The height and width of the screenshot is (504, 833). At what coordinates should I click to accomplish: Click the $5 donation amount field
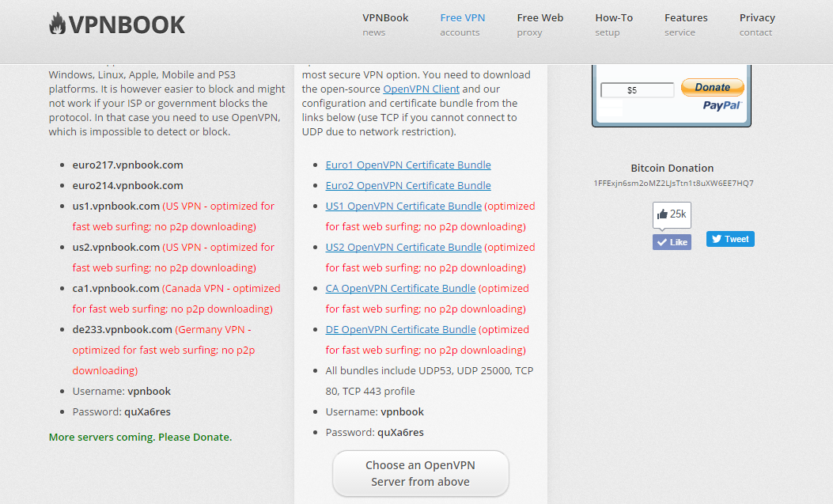[x=637, y=89]
